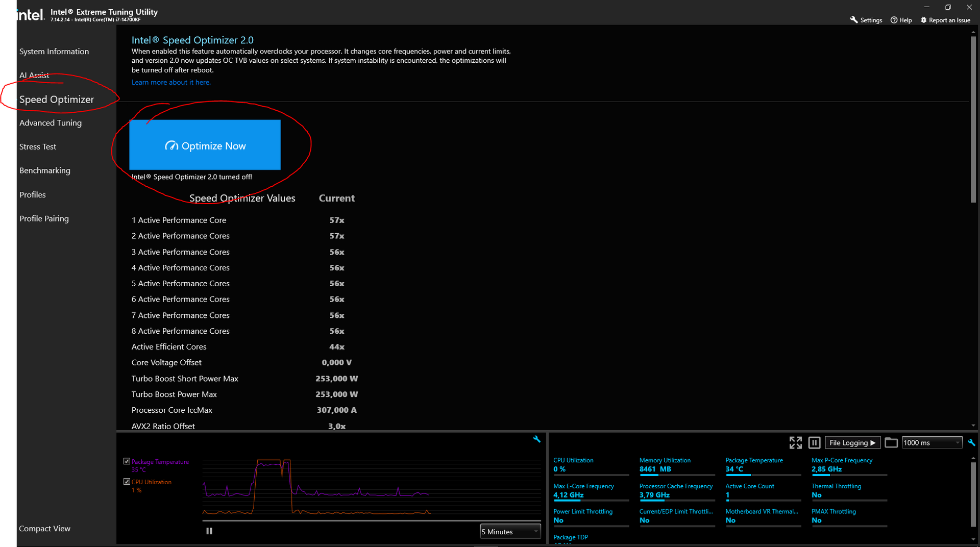This screenshot has height=547, width=980.
Task: Expand the monitor panel to fullscreen
Action: 795,442
